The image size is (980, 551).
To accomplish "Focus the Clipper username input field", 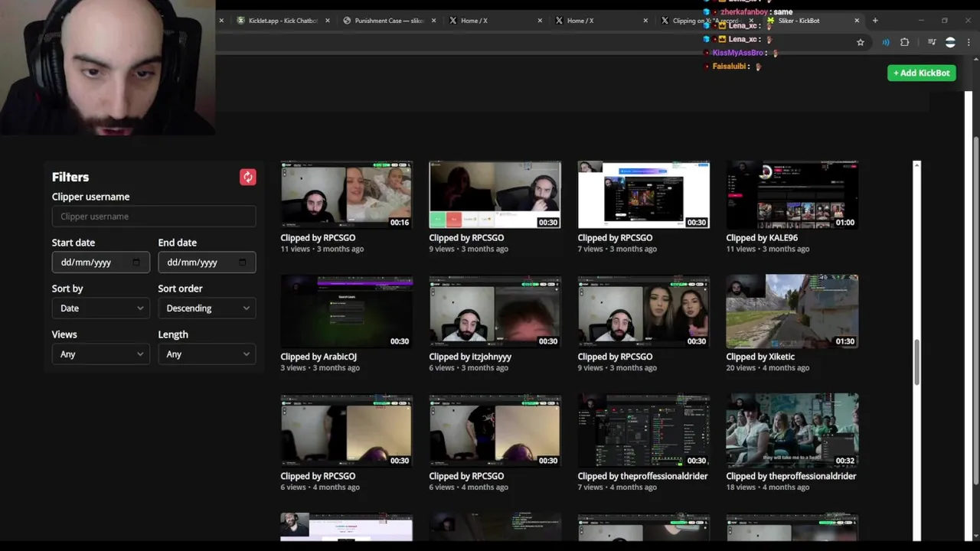I will coord(154,217).
